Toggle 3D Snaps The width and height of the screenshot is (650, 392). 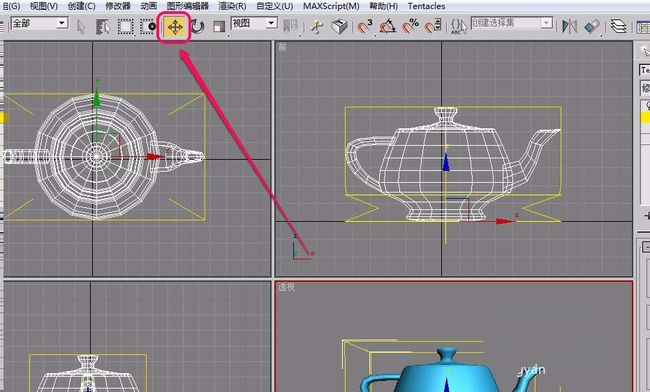[365, 27]
